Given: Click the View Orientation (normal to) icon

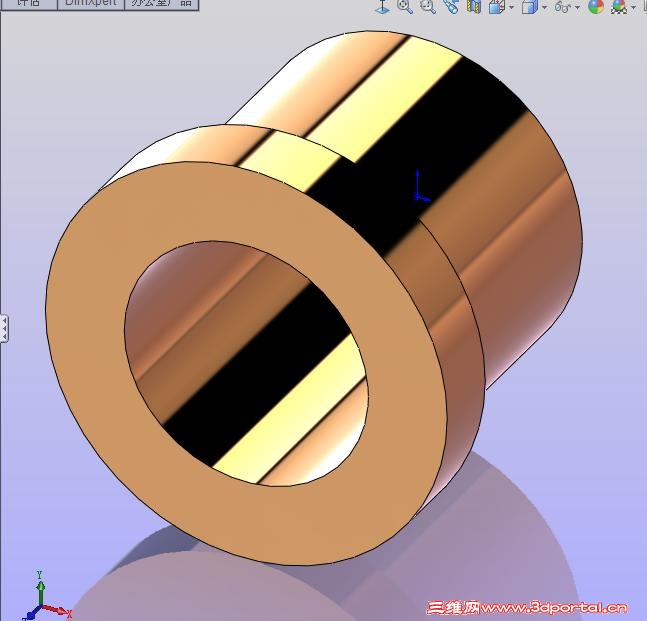Looking at the screenshot, I should coord(383,7).
